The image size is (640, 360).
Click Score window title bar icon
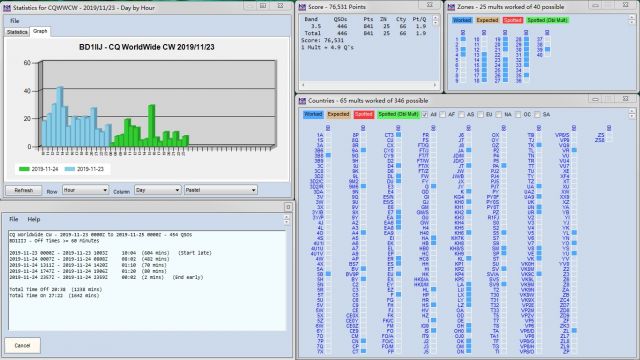[x=302, y=7]
